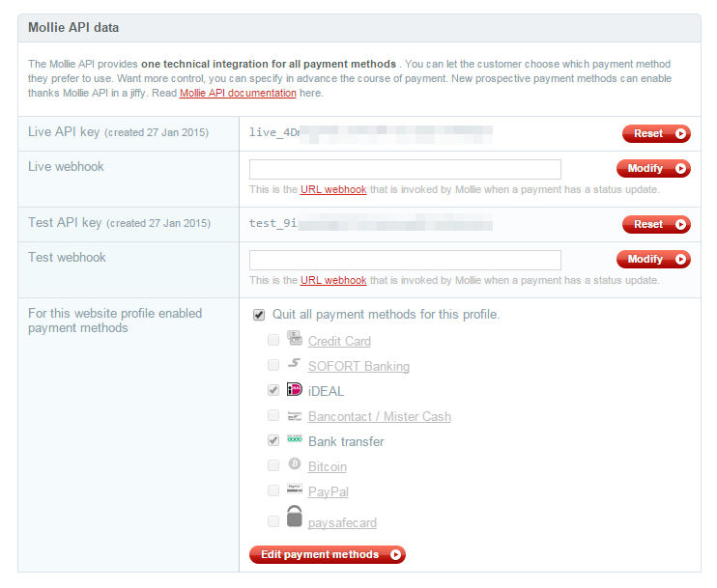The image size is (717, 588).
Task: Toggle 'Quit all payment methods' checkbox
Action: point(259,315)
